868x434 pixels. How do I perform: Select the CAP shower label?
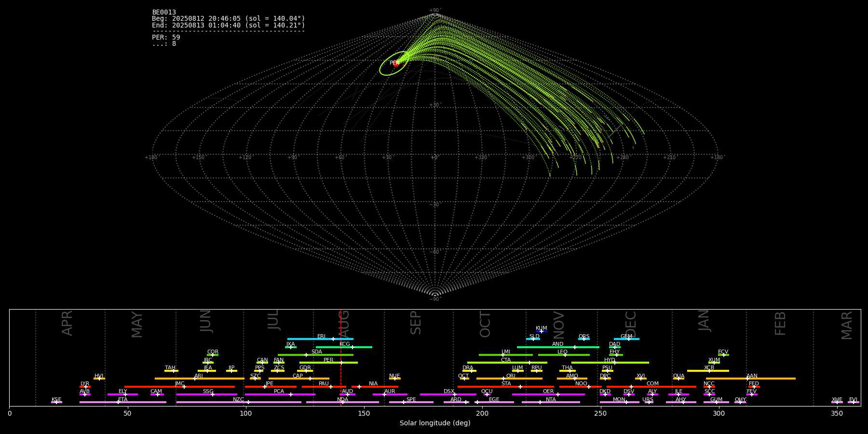[x=298, y=376]
